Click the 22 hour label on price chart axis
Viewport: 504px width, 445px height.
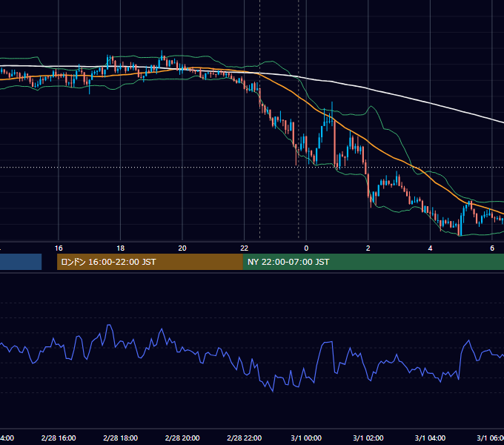(245, 248)
